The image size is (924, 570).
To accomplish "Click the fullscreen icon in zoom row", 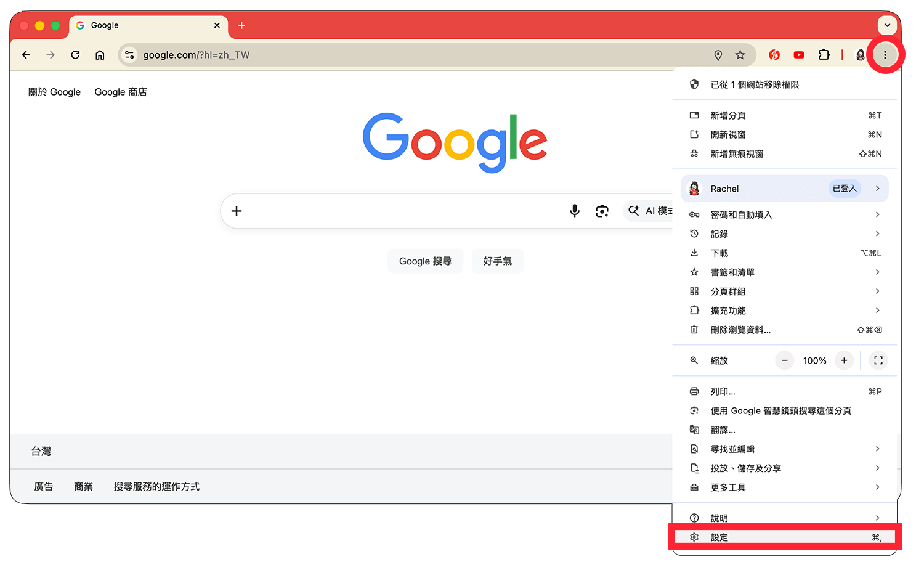I will click(878, 360).
